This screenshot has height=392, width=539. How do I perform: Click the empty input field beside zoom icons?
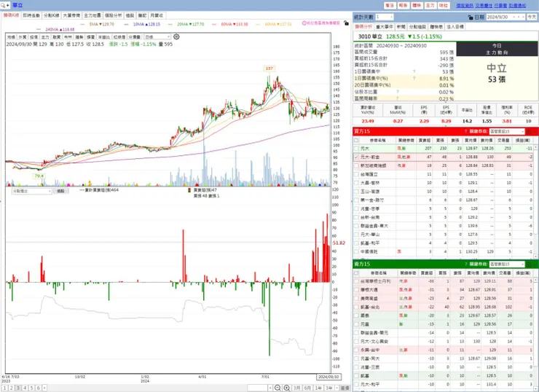pos(257,388)
